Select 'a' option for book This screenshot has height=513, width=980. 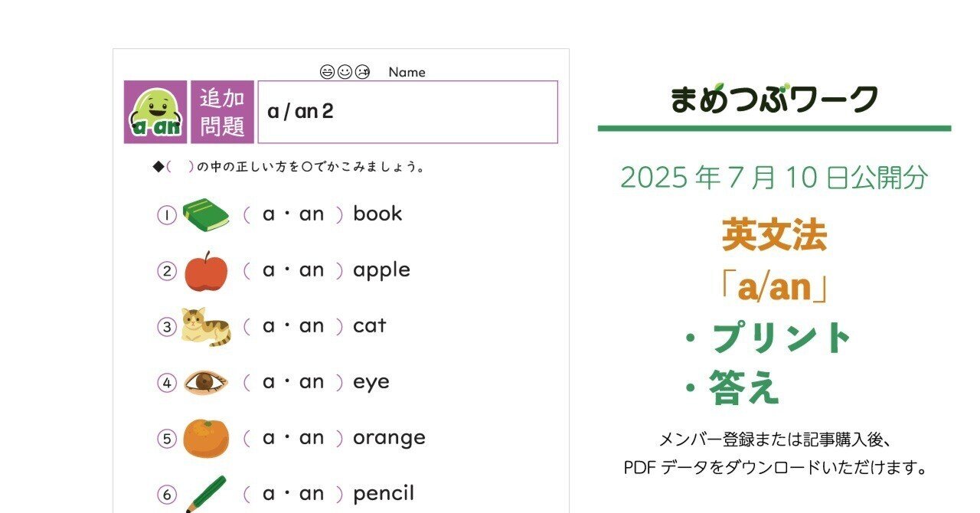[x=268, y=214]
